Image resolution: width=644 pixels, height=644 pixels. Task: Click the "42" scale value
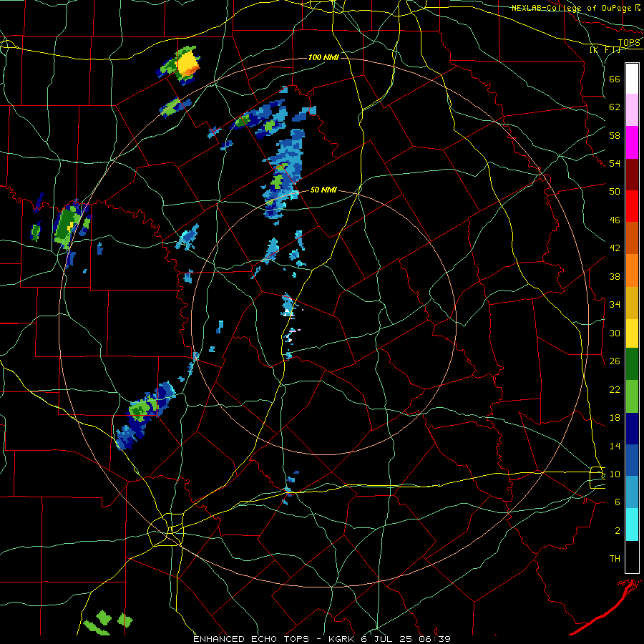(615, 248)
